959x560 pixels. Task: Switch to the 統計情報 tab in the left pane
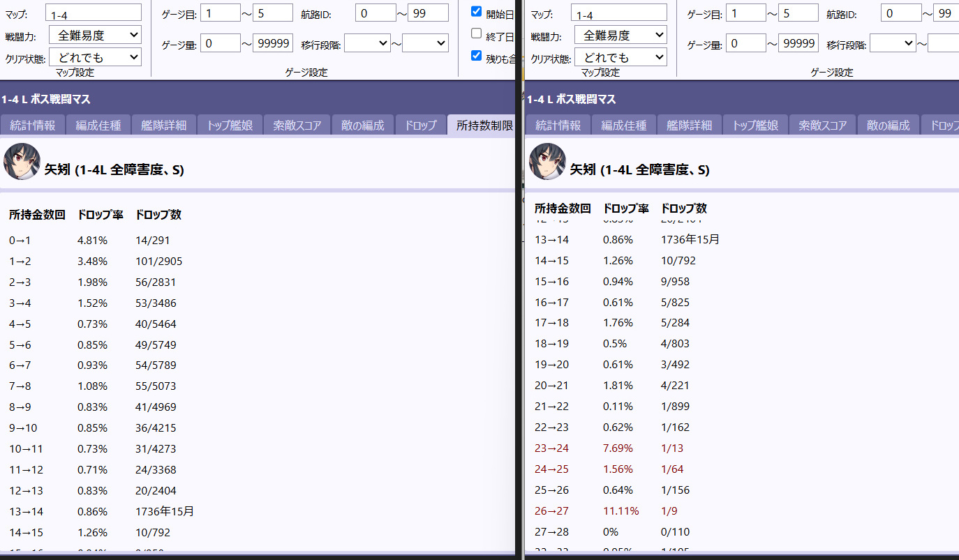coord(32,126)
